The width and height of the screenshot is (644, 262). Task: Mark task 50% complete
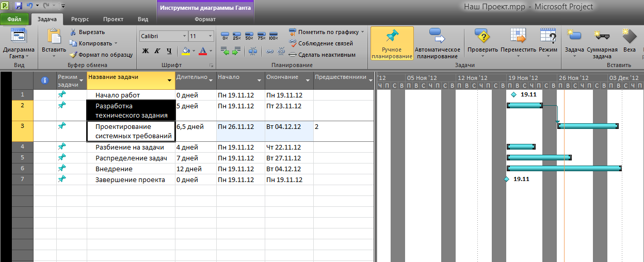click(249, 36)
